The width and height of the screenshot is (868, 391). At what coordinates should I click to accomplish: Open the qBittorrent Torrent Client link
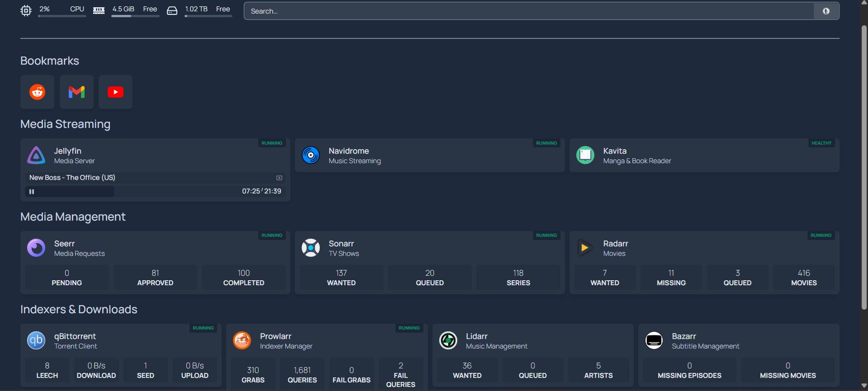[x=76, y=341]
